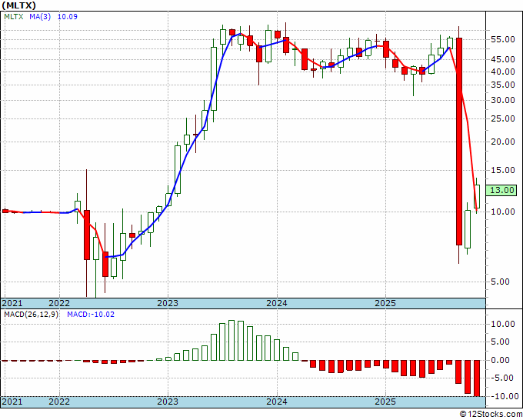Click 2025 on the price chart timeline
The width and height of the screenshot is (523, 420).
coord(385,303)
